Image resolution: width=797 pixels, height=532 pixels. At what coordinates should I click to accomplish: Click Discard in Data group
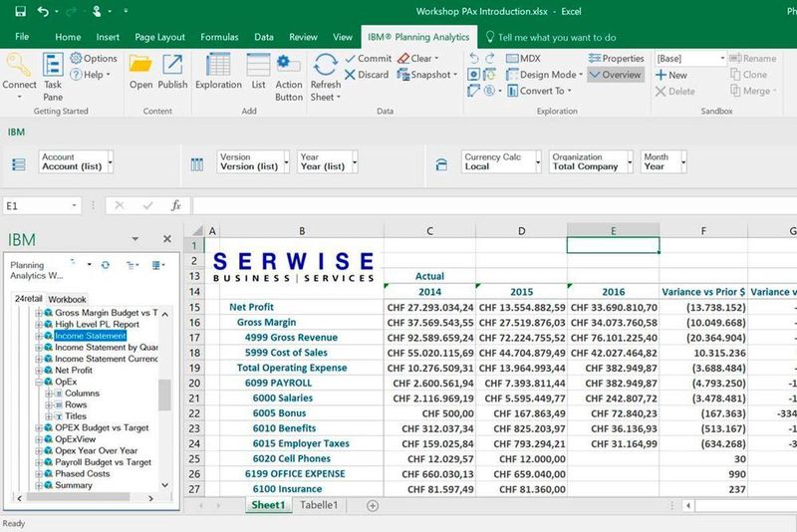(367, 75)
